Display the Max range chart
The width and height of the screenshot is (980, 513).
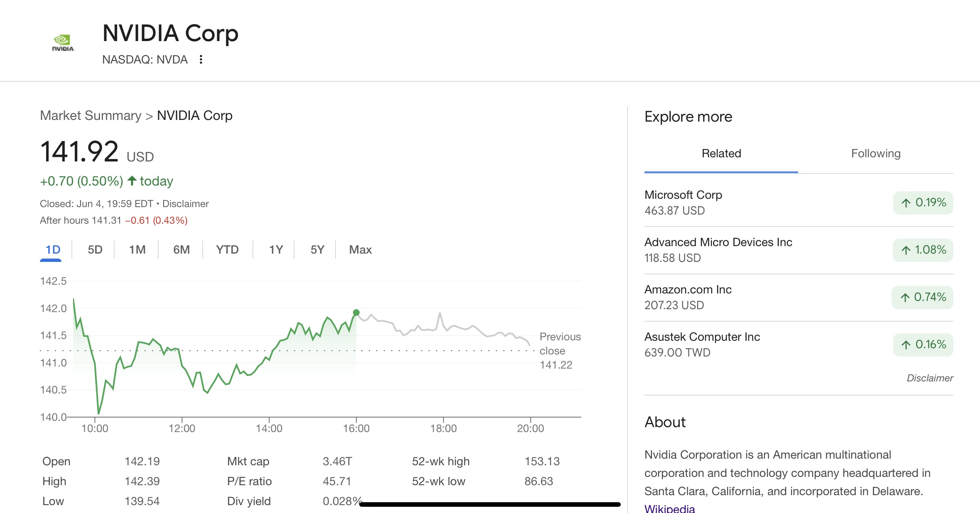coord(360,249)
